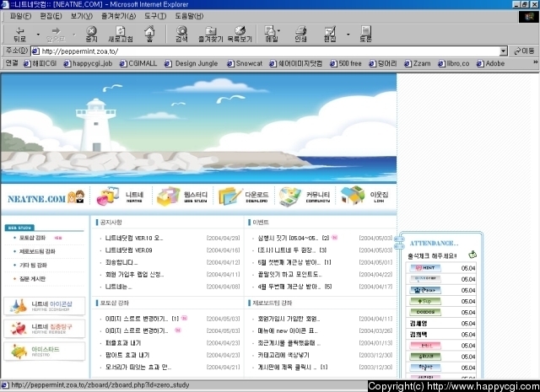Image resolution: width=540 pixels, height=392 pixels.
Task: Click the Edit (편집) toolbar icon
Action: [x=330, y=35]
